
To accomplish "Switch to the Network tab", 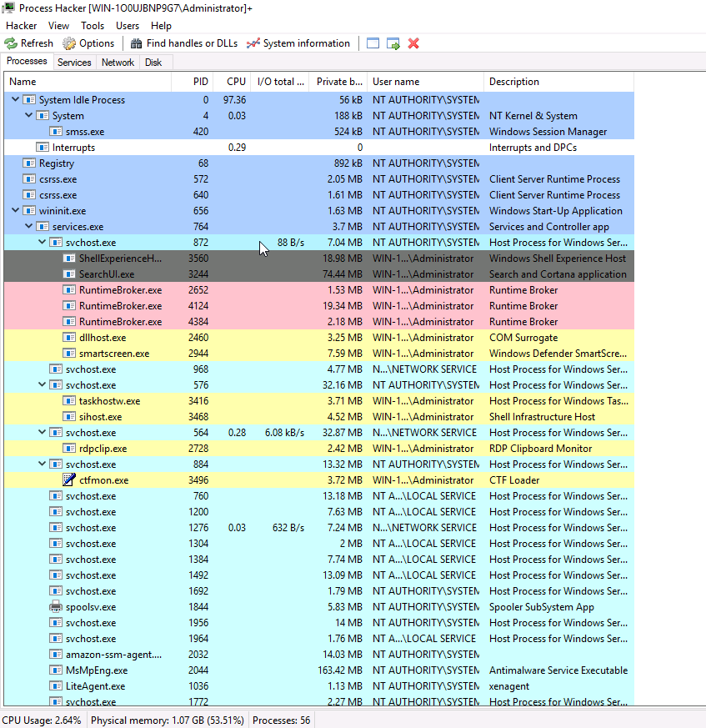I will [x=118, y=63].
